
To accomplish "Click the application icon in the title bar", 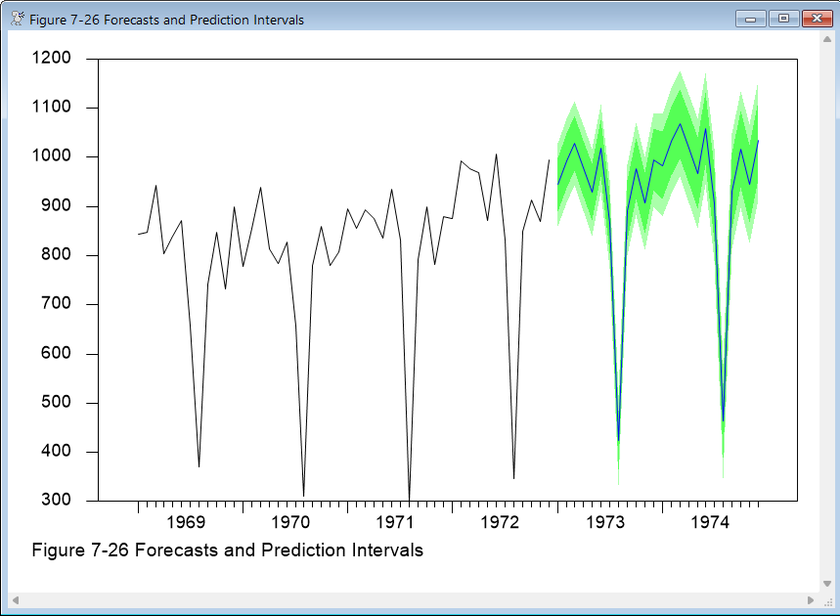I will pyautogui.click(x=17, y=20).
